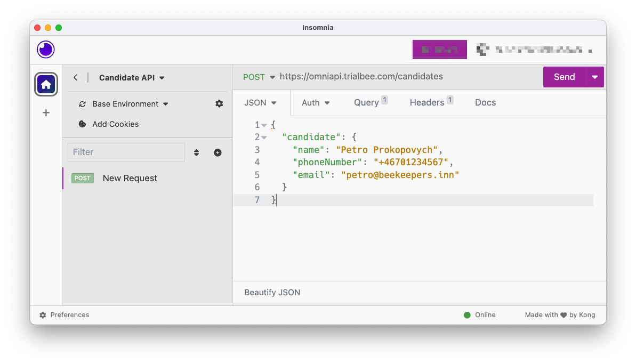Click Beautify JSON
The height and width of the screenshot is (364, 636).
click(x=272, y=292)
